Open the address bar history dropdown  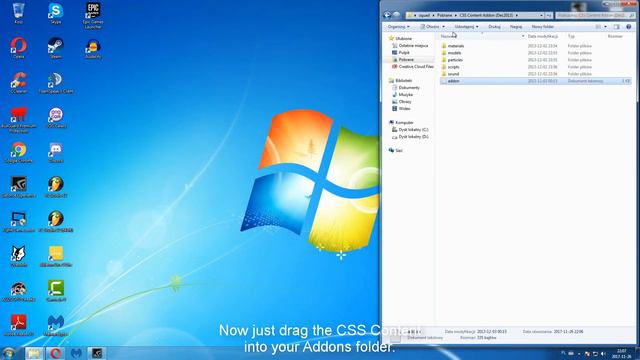tap(541, 16)
